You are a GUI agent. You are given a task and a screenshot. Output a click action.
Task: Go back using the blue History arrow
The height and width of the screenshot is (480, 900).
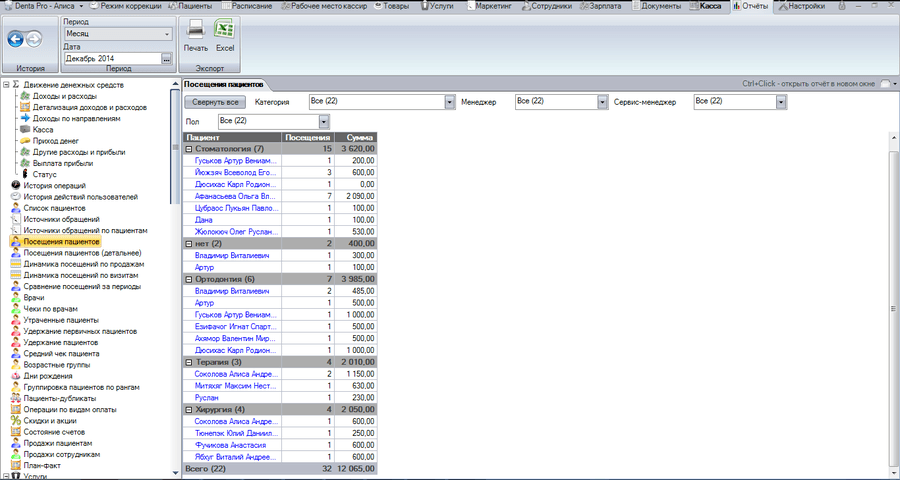(x=16, y=39)
